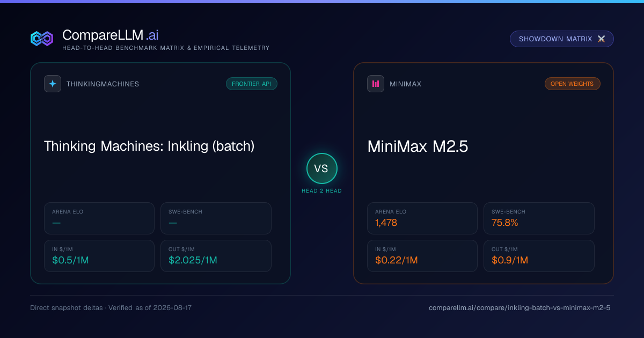This screenshot has height=338, width=644.
Task: Click the VS head-to-head circle badge
Action: click(x=322, y=168)
